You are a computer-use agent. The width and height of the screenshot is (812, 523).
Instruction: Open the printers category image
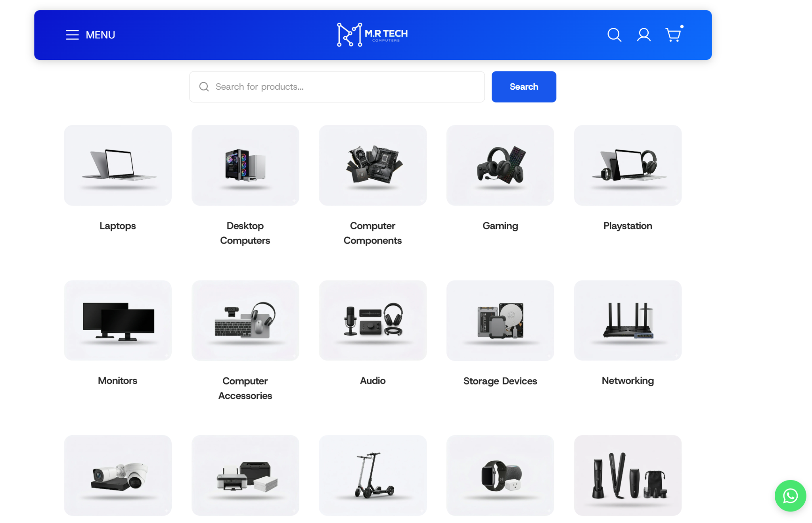(x=245, y=475)
